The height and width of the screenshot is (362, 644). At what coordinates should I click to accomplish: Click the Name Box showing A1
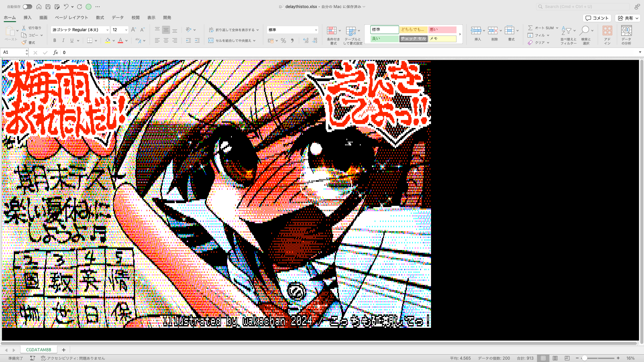pyautogui.click(x=14, y=52)
